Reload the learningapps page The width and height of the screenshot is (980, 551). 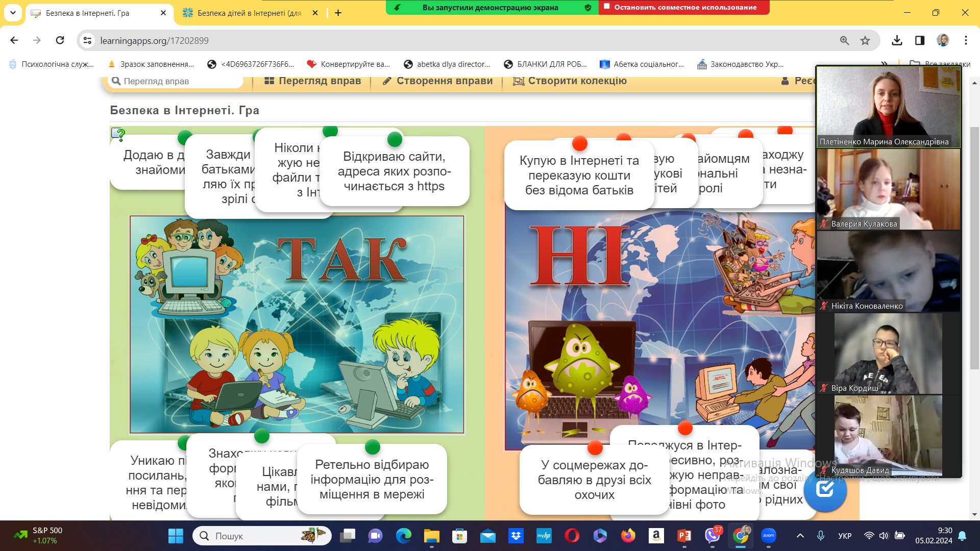coord(60,40)
